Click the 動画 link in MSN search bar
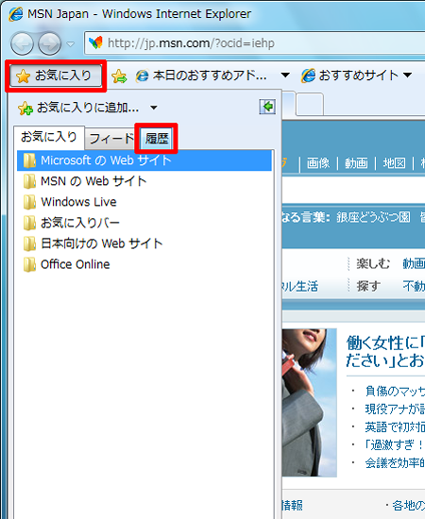Screen dimensions: 425x519 tap(356, 163)
